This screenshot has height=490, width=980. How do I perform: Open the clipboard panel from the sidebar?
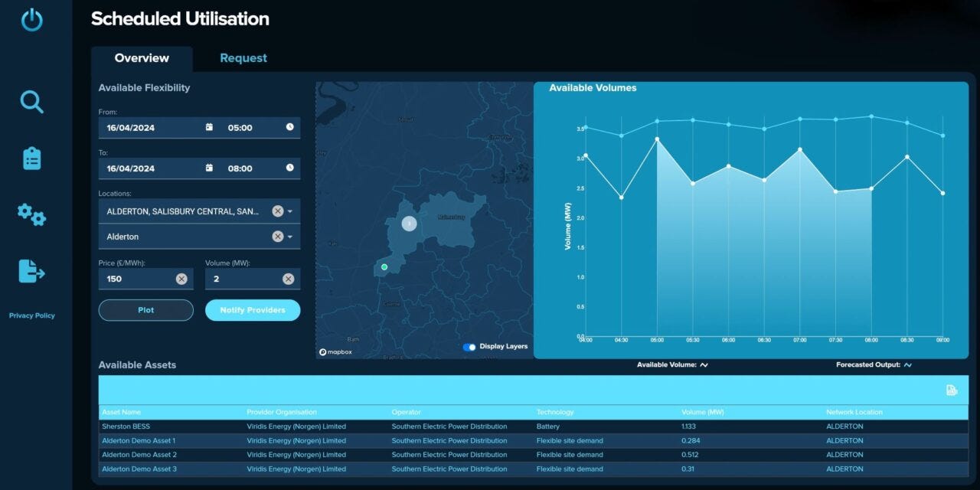(31, 158)
